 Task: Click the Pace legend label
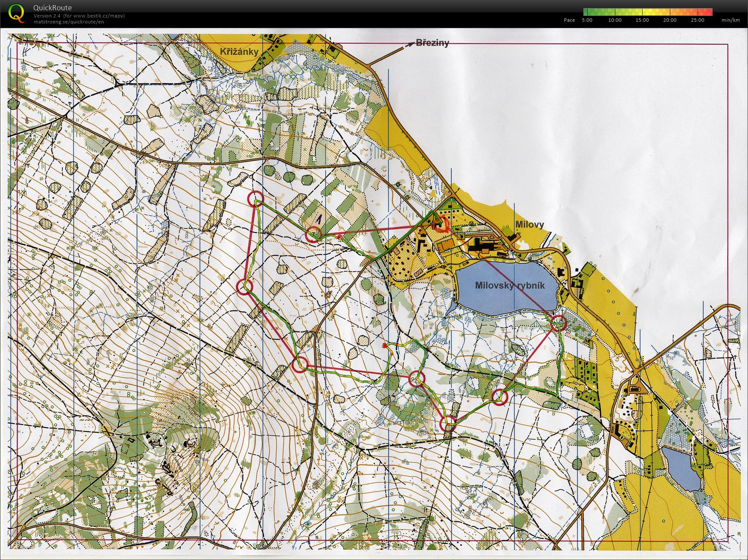[569, 20]
